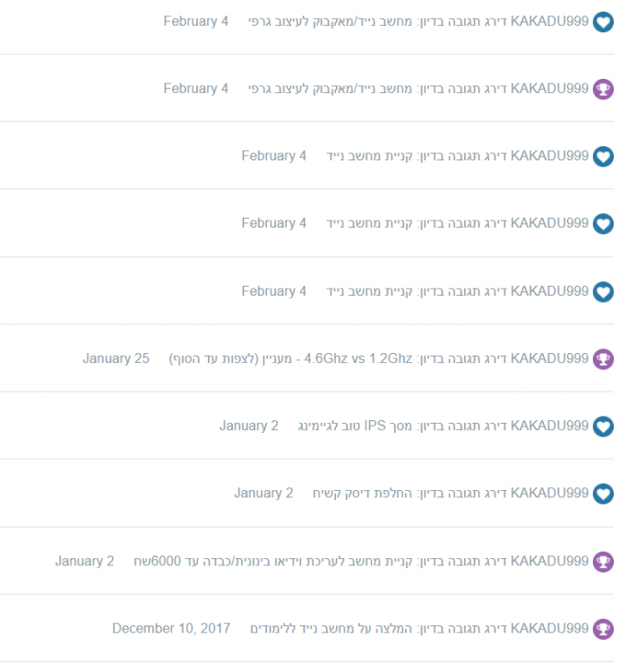Click the KAKADU999 username on the IPS screen row
Viewport: 637px width, 672px height.
[x=550, y=426]
